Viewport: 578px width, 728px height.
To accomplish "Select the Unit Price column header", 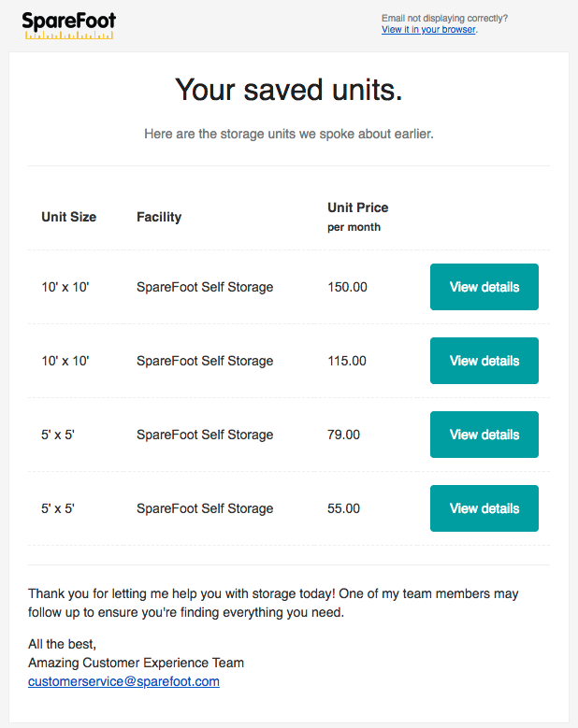I will tap(358, 207).
